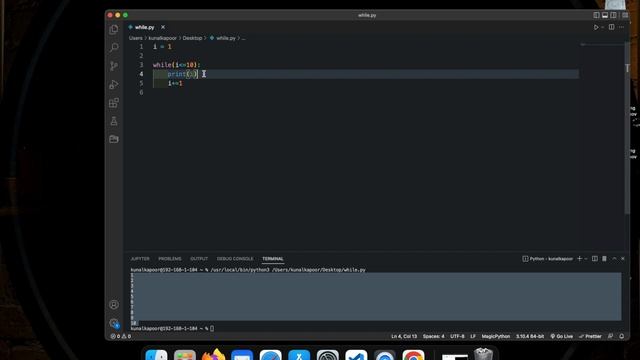Open the Testing flask view
The height and width of the screenshot is (360, 640).
tap(114, 121)
